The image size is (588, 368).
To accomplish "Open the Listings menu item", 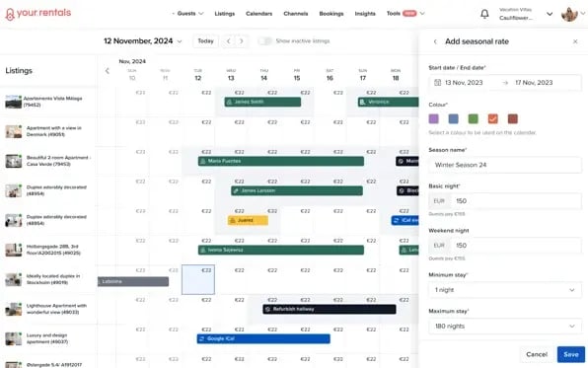I will [225, 14].
